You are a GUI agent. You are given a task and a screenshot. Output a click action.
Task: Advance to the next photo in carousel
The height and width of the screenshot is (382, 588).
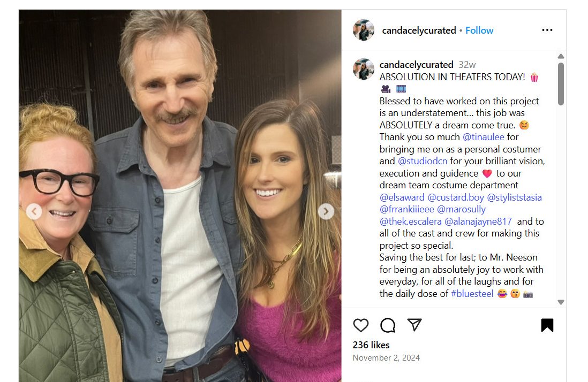[x=326, y=212]
